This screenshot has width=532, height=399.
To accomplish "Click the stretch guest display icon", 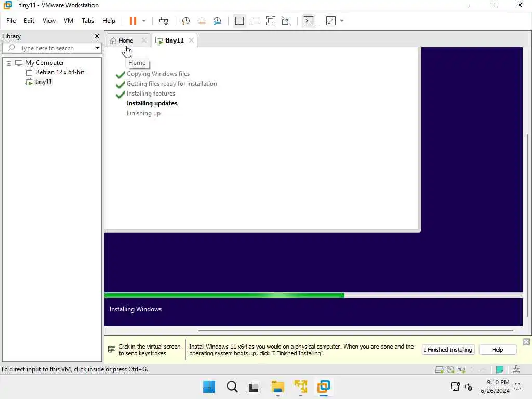I will 331,21.
